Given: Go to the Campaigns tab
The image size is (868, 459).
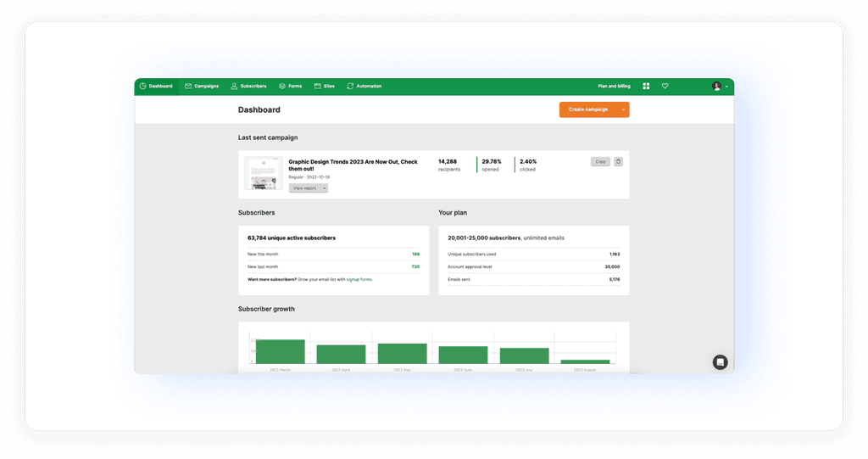Looking at the screenshot, I should pyautogui.click(x=202, y=87).
